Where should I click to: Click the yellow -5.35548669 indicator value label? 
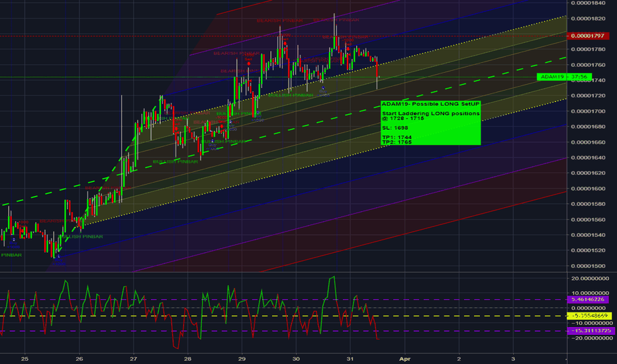[x=589, y=316]
